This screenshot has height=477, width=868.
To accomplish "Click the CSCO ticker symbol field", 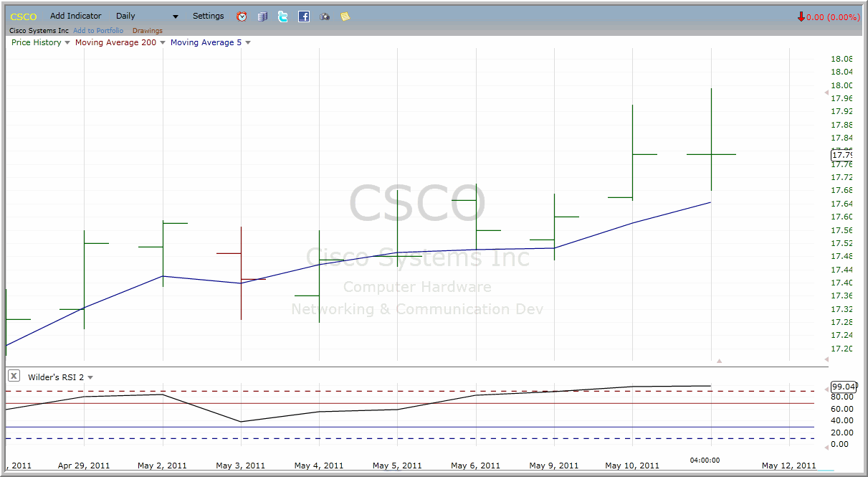I will pos(24,16).
